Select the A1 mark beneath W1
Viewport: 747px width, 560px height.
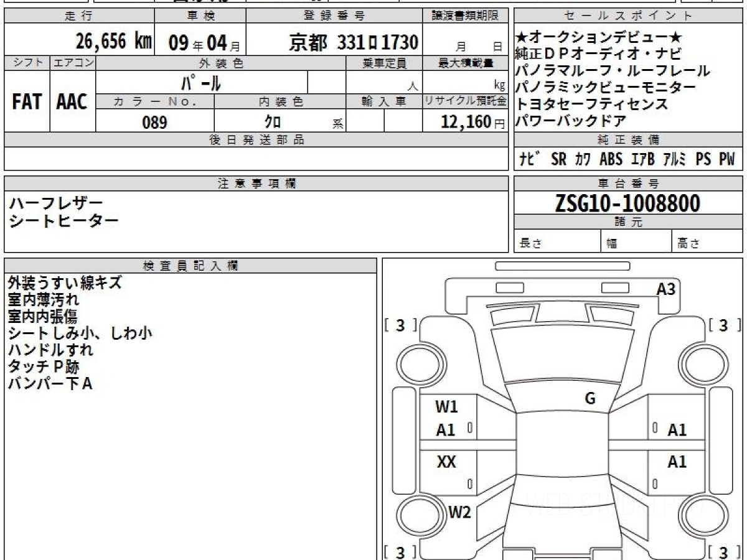pos(446,429)
